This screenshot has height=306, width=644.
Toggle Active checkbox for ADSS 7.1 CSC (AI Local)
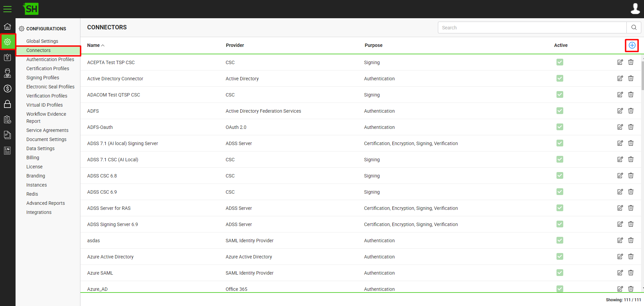tap(560, 159)
